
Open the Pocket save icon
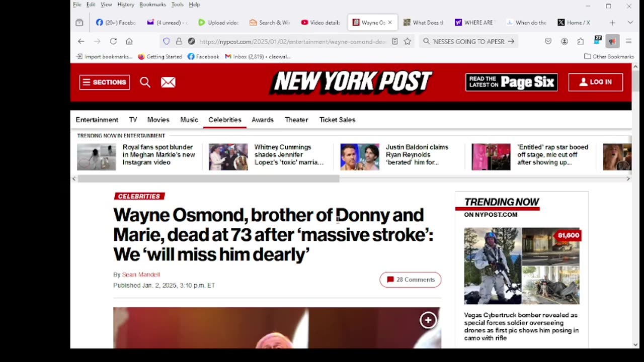548,41
